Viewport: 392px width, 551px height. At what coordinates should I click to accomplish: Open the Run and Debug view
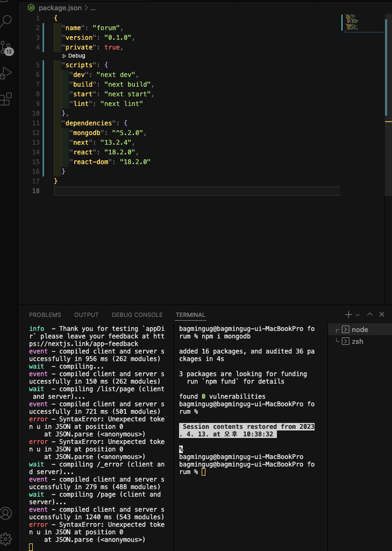pyautogui.click(x=6, y=73)
